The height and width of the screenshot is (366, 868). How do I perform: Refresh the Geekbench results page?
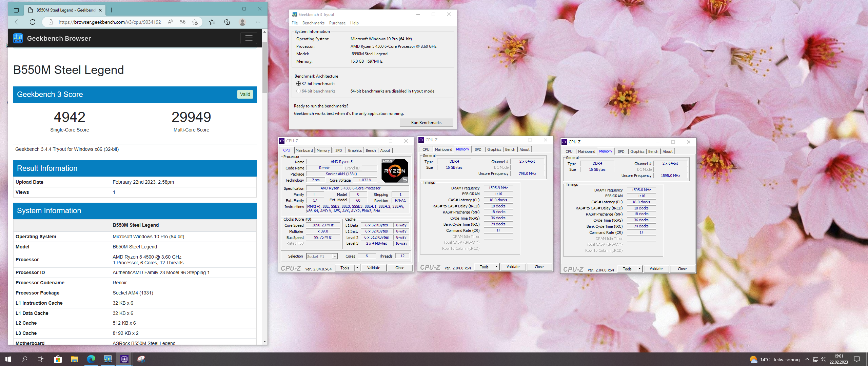pyautogui.click(x=33, y=22)
